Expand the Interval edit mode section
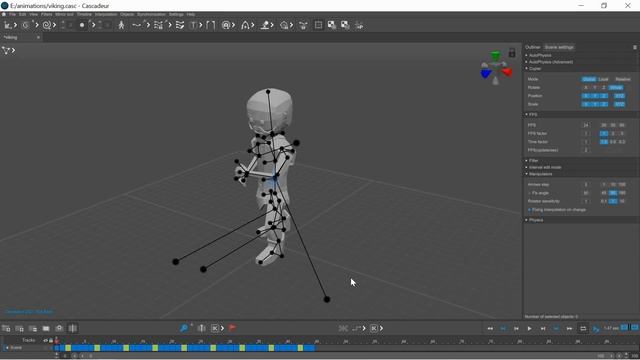Image resolution: width=640 pixels, height=360 pixels. click(x=545, y=167)
